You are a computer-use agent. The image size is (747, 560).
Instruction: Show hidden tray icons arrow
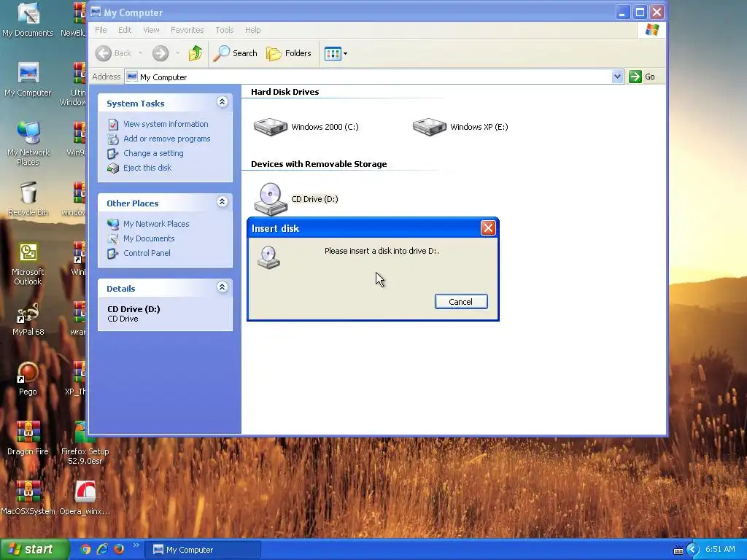[693, 550]
